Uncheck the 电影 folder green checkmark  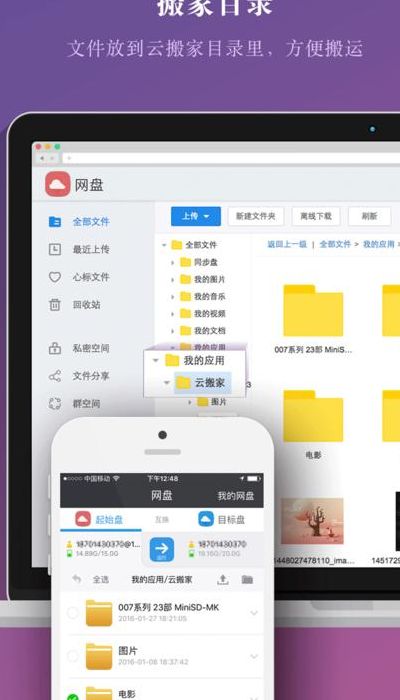(73, 696)
